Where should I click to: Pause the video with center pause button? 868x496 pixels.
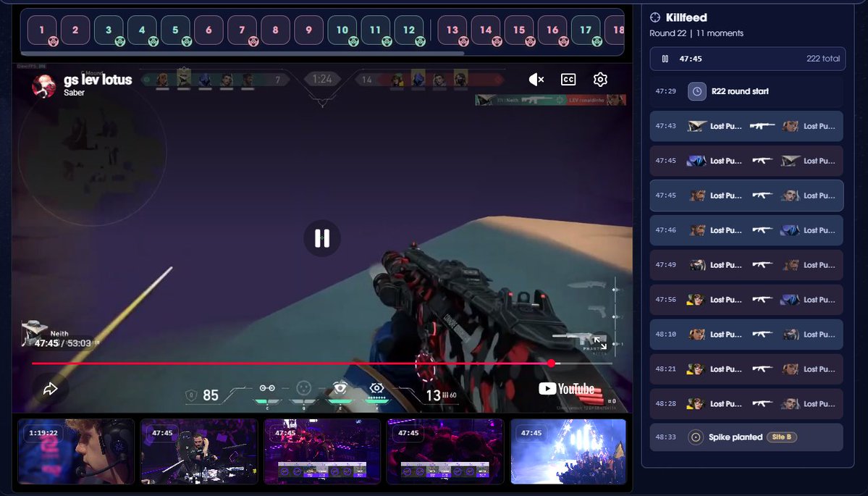pyautogui.click(x=322, y=238)
